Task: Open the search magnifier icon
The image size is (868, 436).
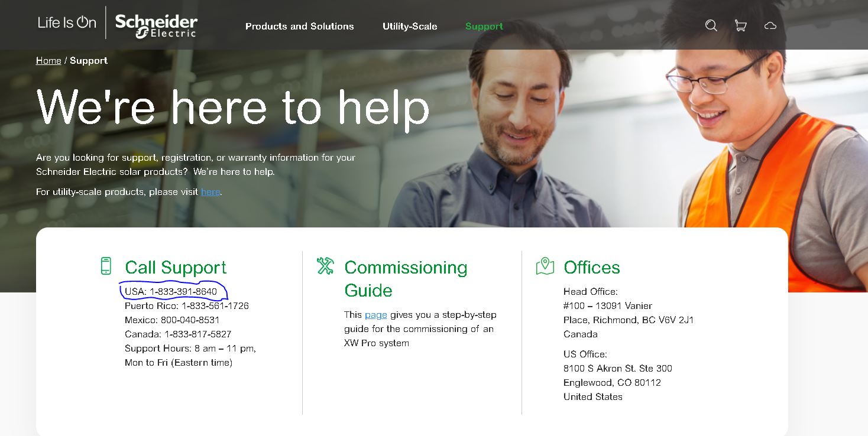Action: click(x=711, y=25)
